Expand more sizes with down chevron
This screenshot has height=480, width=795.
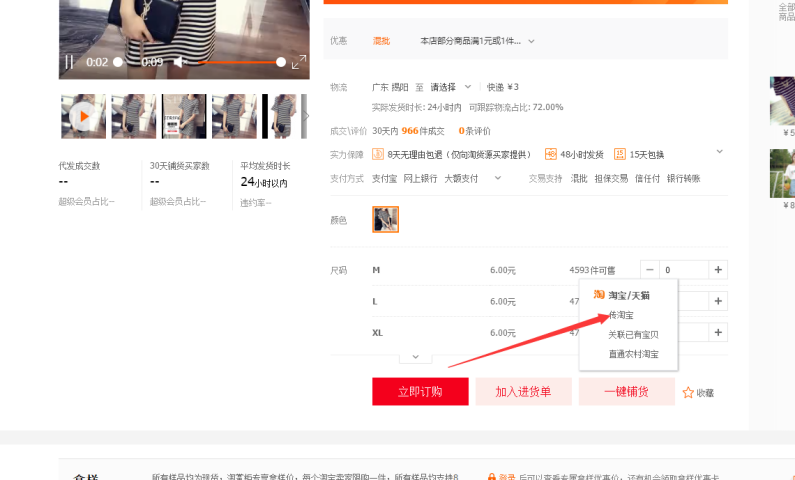tap(415, 357)
